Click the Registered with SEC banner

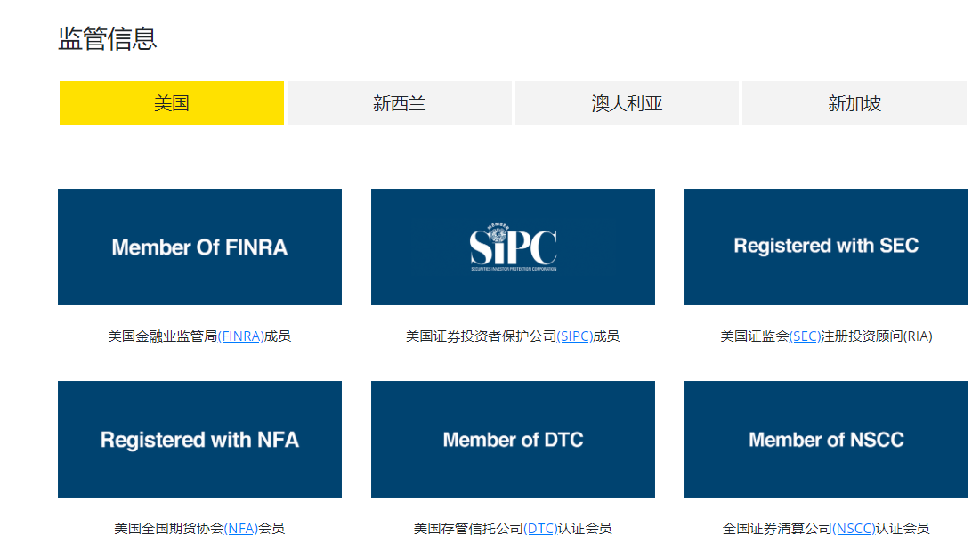coord(826,247)
